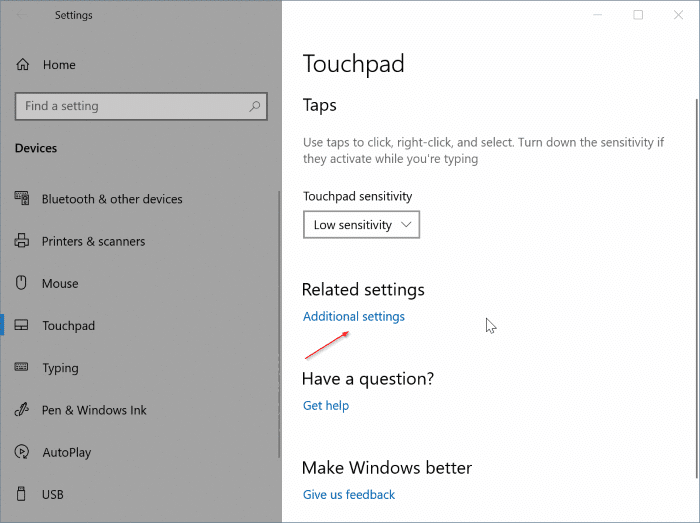
Task: Click the Mouse icon in sidebar
Action: click(x=21, y=283)
